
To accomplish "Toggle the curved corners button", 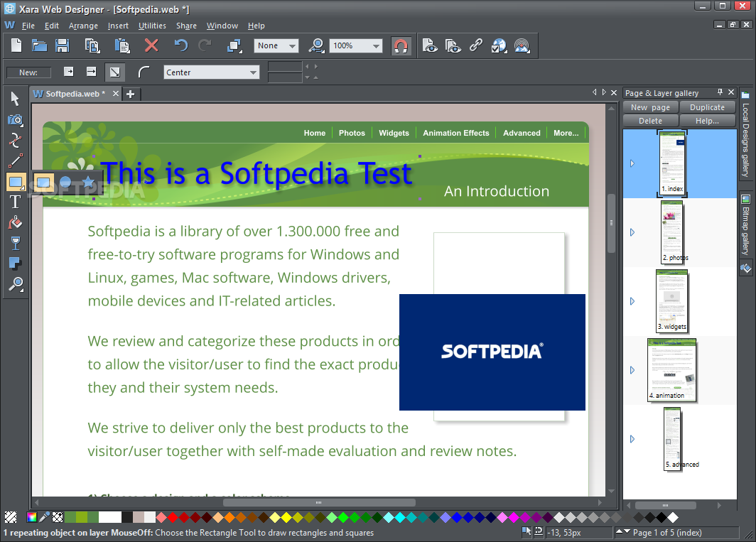I will pyautogui.click(x=144, y=72).
